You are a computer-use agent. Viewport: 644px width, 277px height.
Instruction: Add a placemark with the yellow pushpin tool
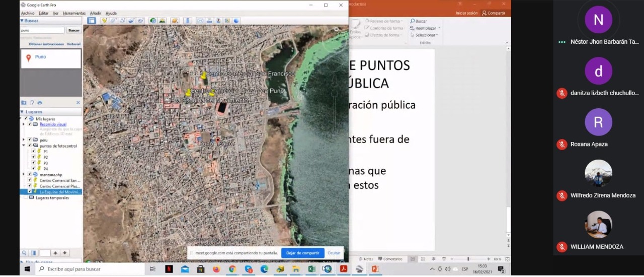105,21
